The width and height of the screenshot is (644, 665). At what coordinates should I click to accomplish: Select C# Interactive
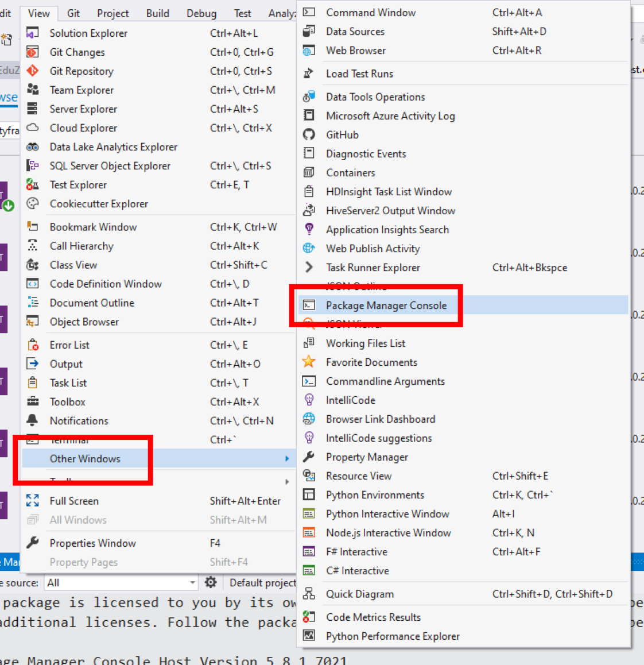[x=463, y=570]
